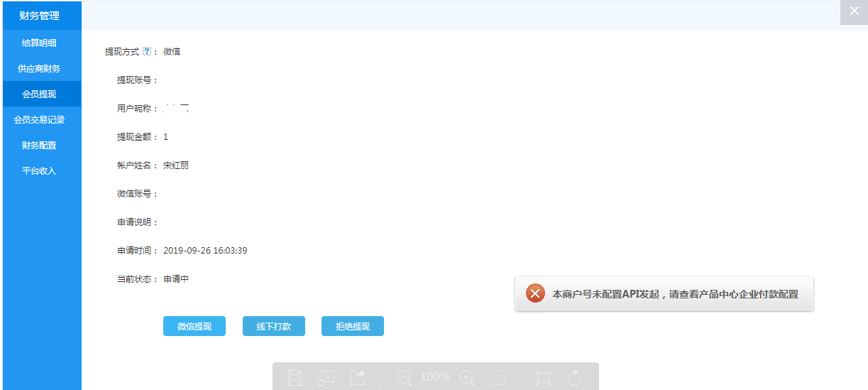Enter fullscreen using the frame icon
868x390 pixels.
coord(544,377)
